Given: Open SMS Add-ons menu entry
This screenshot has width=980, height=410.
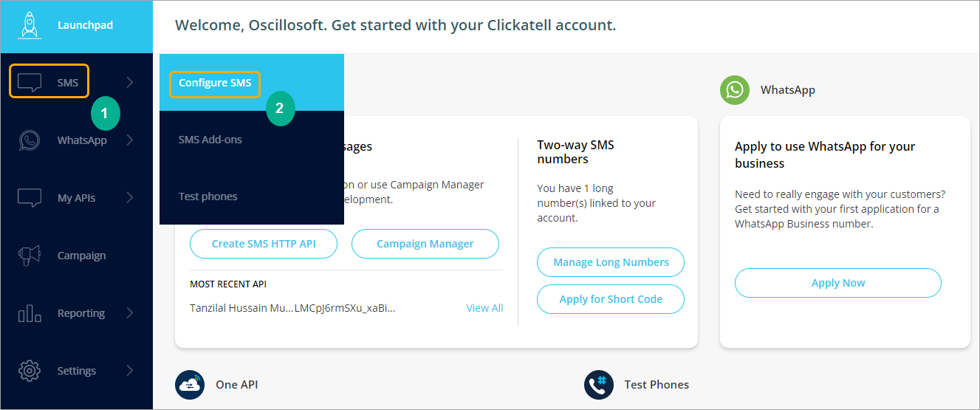Looking at the screenshot, I should click(x=210, y=140).
